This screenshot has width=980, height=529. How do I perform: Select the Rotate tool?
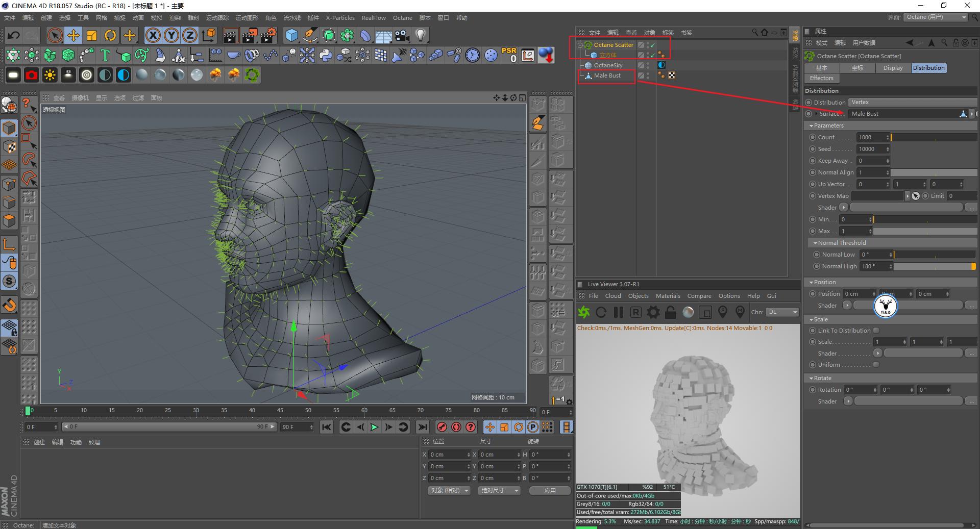click(110, 35)
